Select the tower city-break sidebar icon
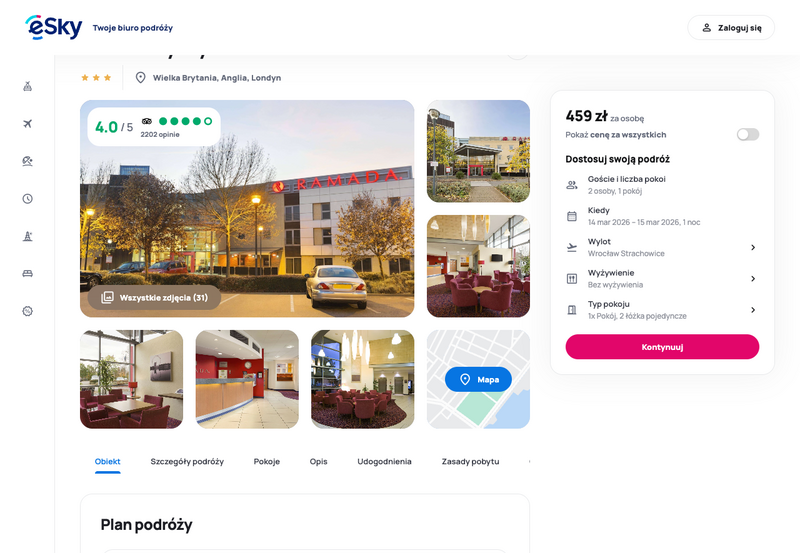 (x=28, y=236)
